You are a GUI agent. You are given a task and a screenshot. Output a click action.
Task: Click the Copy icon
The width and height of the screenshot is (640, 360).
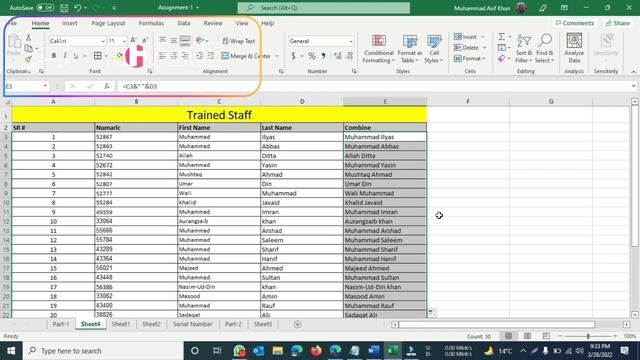pos(29,48)
